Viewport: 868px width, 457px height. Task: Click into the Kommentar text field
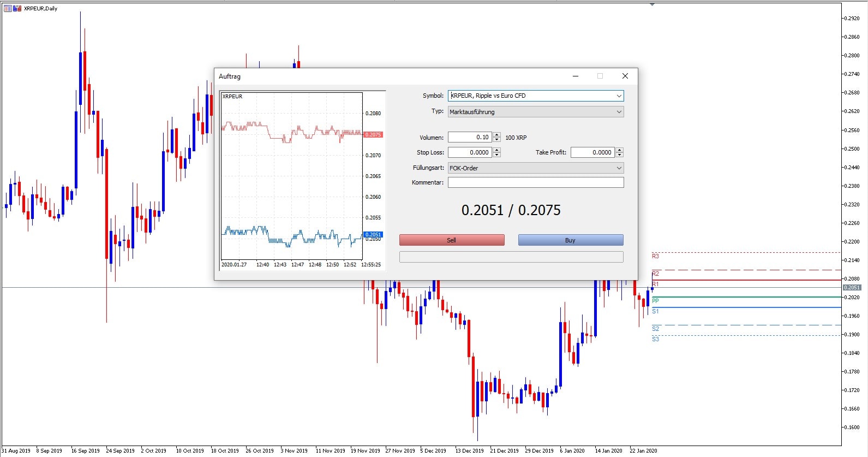pyautogui.click(x=535, y=183)
